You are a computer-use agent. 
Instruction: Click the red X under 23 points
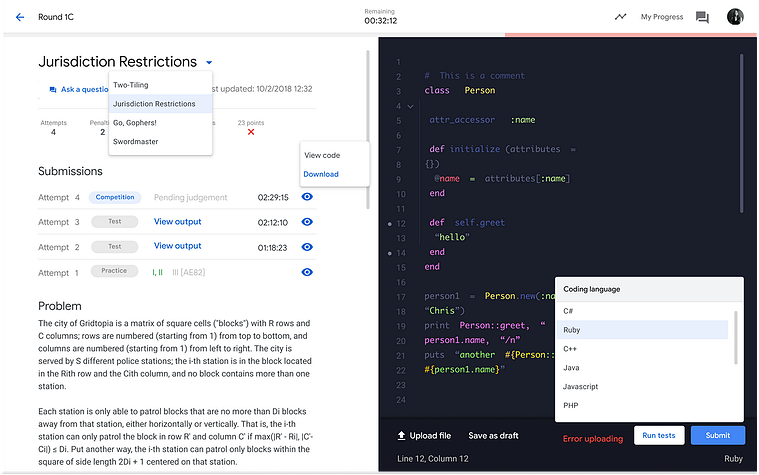click(251, 132)
